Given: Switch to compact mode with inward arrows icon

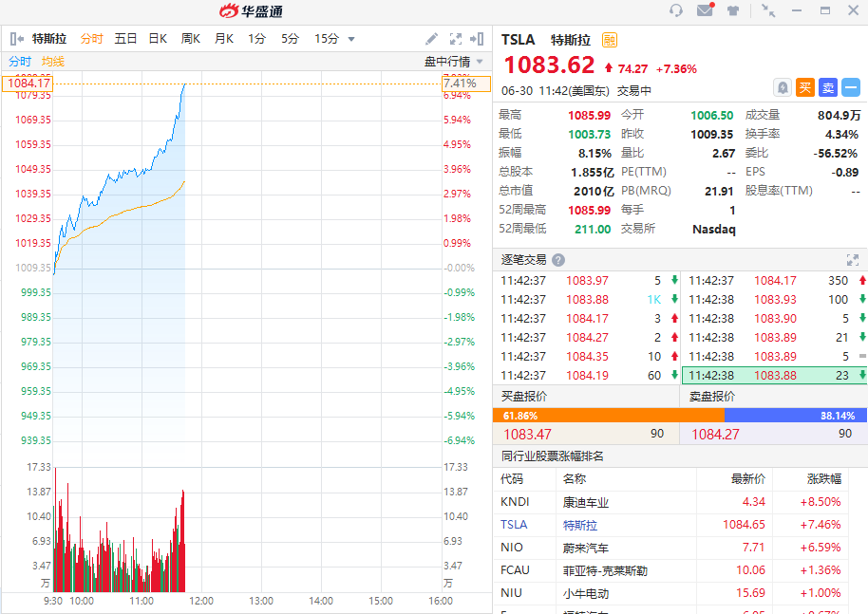Looking at the screenshot, I should 768,10.
